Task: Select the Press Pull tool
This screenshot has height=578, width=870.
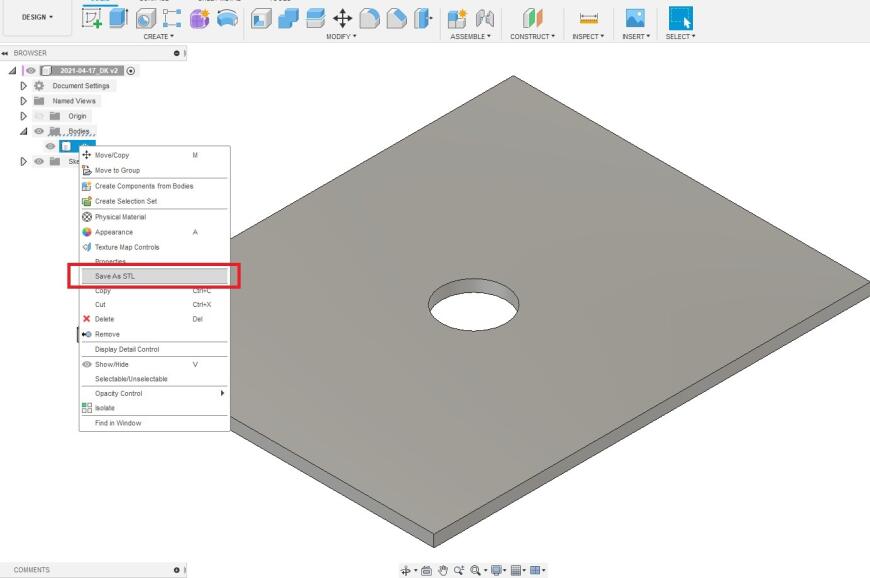Action: [x=261, y=19]
